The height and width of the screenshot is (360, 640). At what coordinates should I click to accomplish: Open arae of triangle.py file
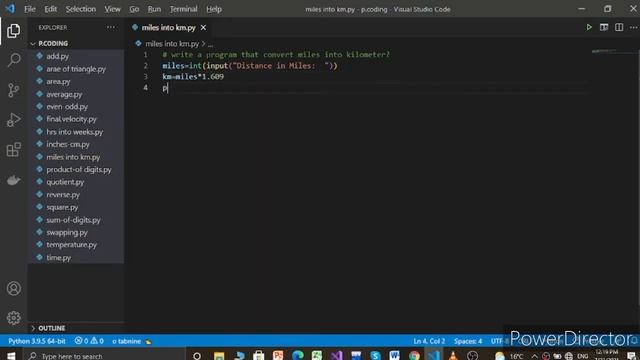(x=76, y=69)
